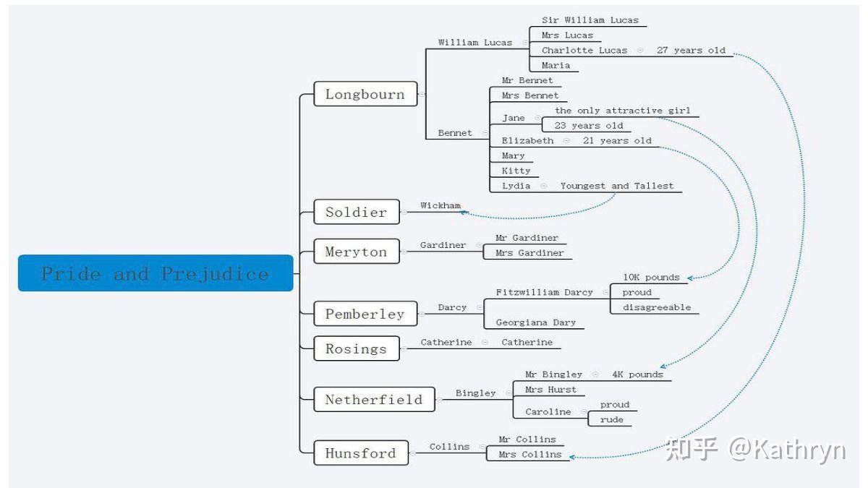
Task: Select the Charlotte Lucas topic
Action: click(x=584, y=50)
